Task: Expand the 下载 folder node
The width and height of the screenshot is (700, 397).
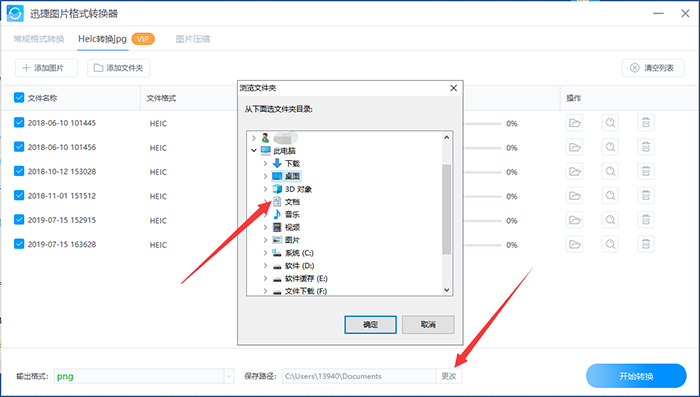Action: (265, 163)
